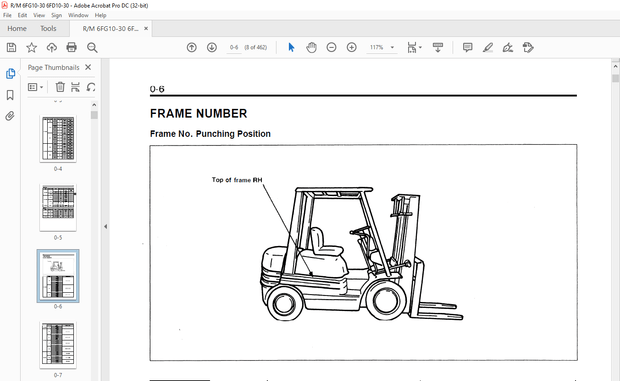Open the thumbnail options dropdown menu
This screenshot has height=381, width=620.
point(35,87)
